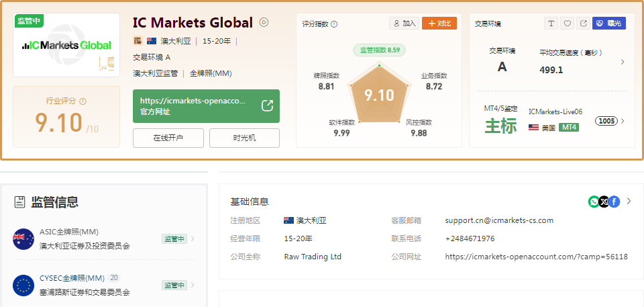Open the external link icon in the green website button
Image resolution: width=644 pixels, height=307 pixels.
268,105
